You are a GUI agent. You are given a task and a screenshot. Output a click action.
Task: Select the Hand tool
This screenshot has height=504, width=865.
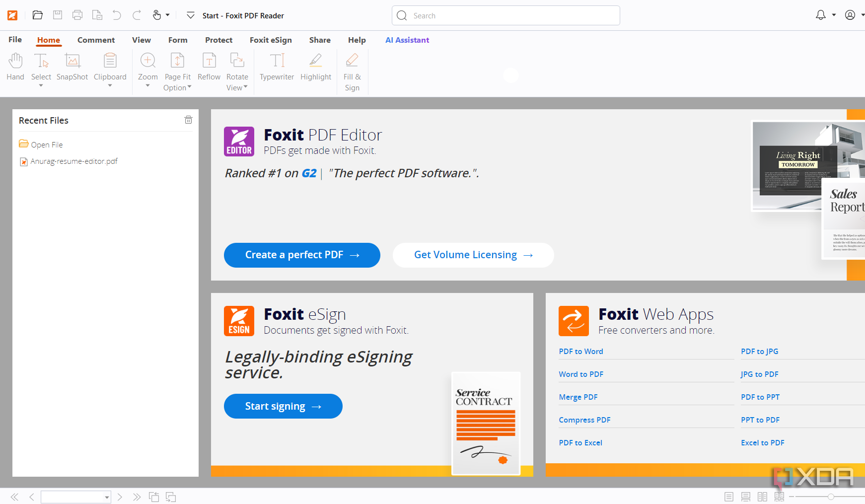tap(15, 67)
